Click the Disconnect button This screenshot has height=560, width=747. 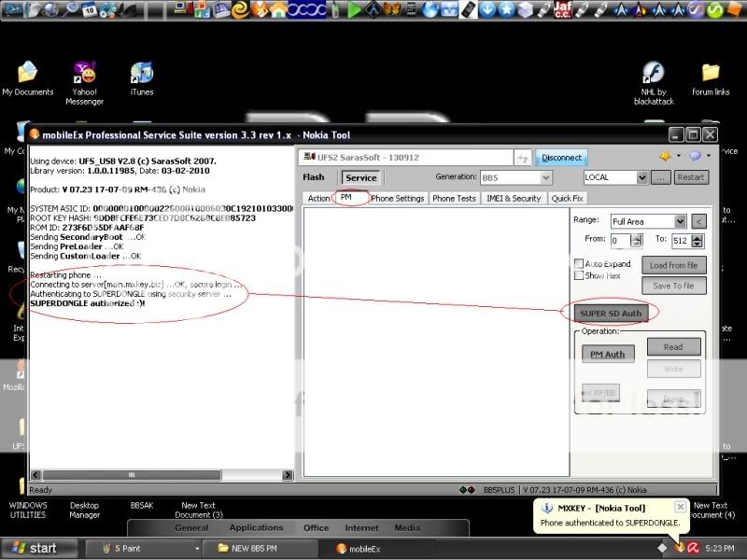coord(561,158)
